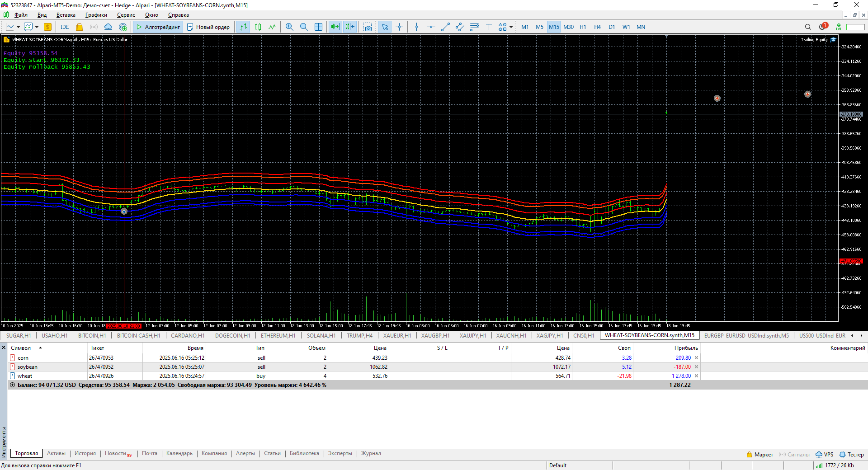The height and width of the screenshot is (470, 868).
Task: Pick the trendline drawing tool
Action: 445,27
